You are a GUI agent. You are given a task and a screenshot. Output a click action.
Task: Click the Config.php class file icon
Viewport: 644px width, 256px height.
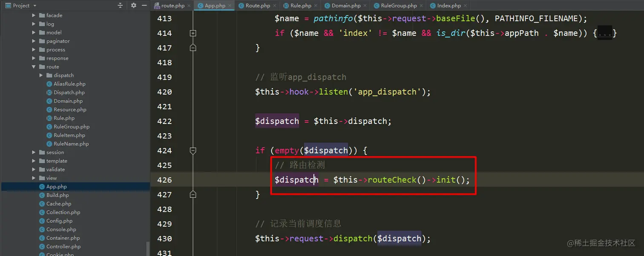(x=42, y=221)
